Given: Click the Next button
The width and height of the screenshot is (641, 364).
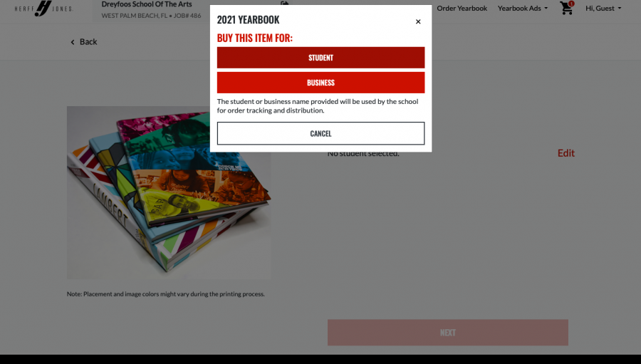Looking at the screenshot, I should [x=448, y=333].
